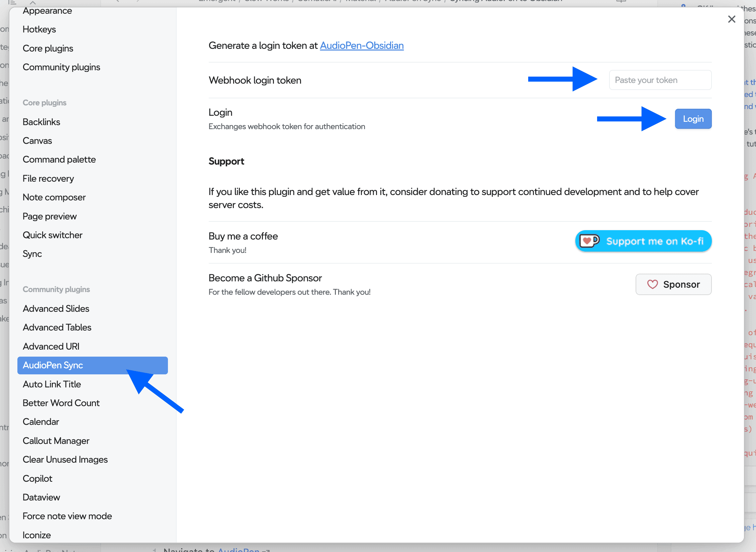Open Sync plugin settings
The image size is (756, 552).
pyautogui.click(x=32, y=254)
